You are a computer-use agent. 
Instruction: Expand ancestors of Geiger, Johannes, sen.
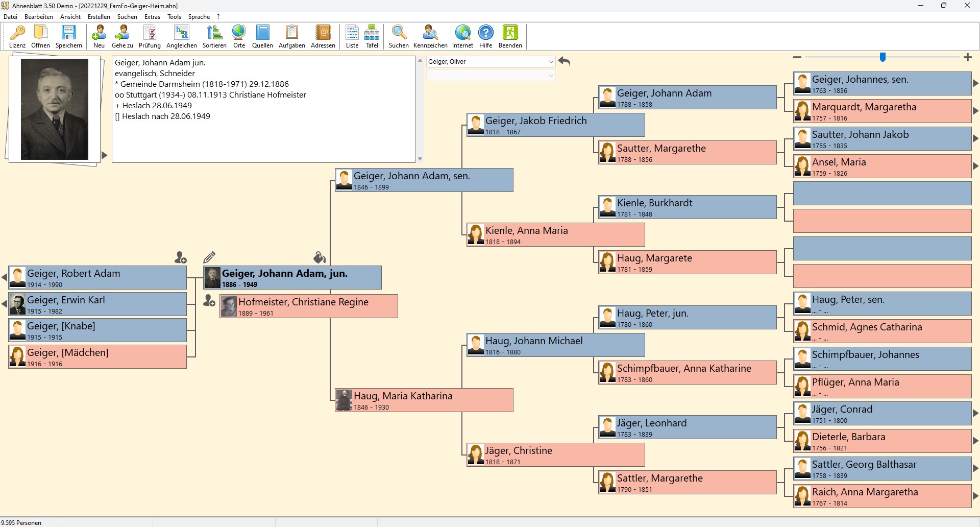975,83
